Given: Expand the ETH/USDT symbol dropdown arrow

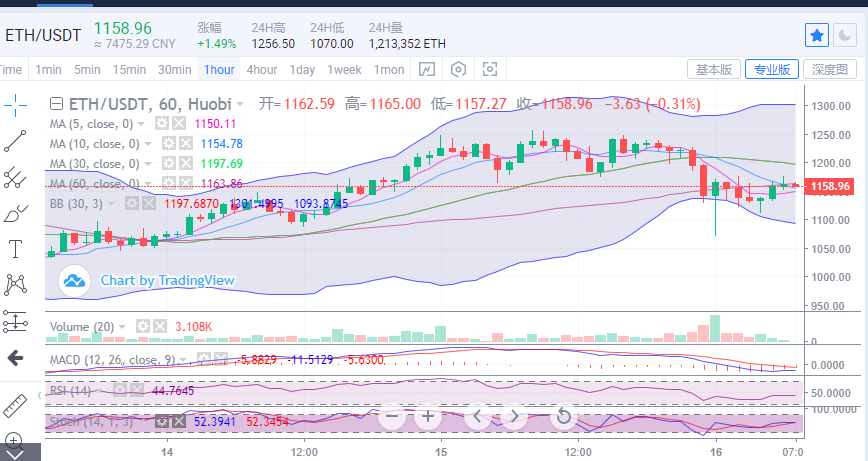Looking at the screenshot, I should (240, 104).
